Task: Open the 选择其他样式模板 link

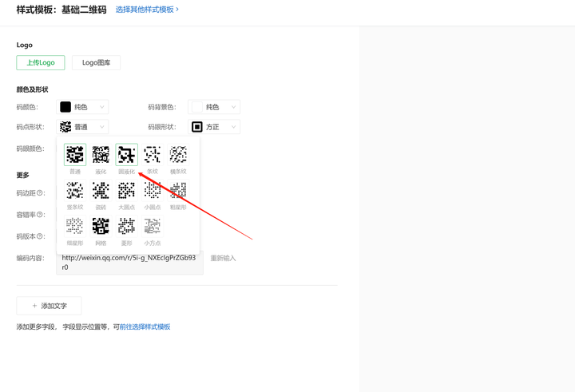Action: click(x=148, y=10)
